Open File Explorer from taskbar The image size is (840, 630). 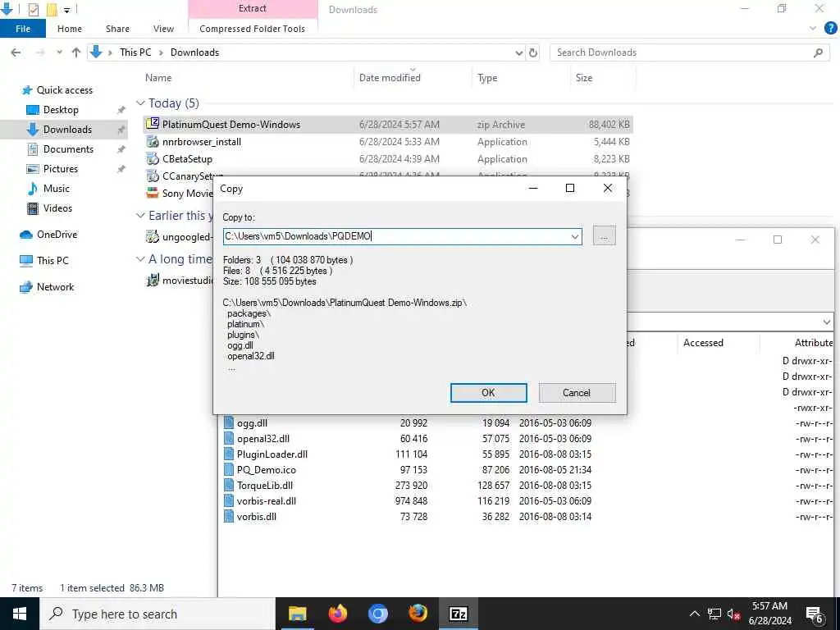click(297, 614)
